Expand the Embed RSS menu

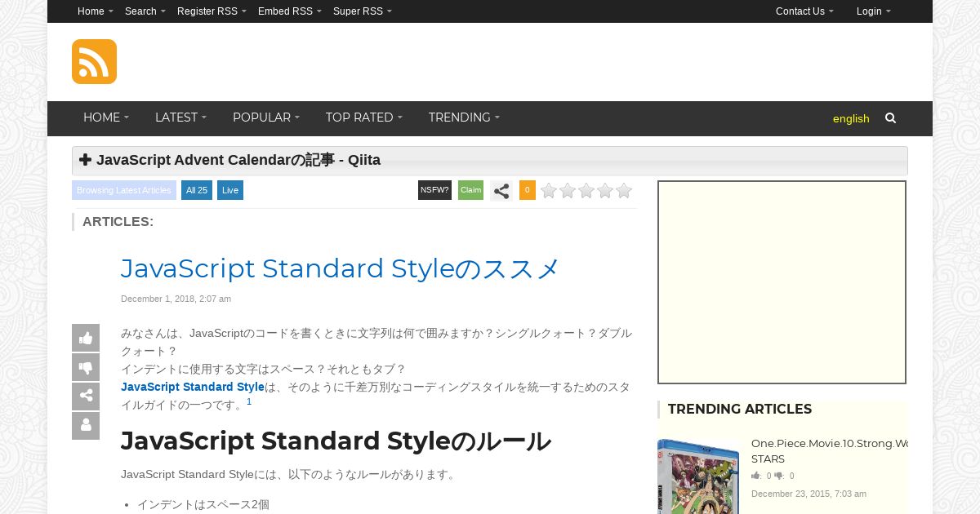(290, 11)
